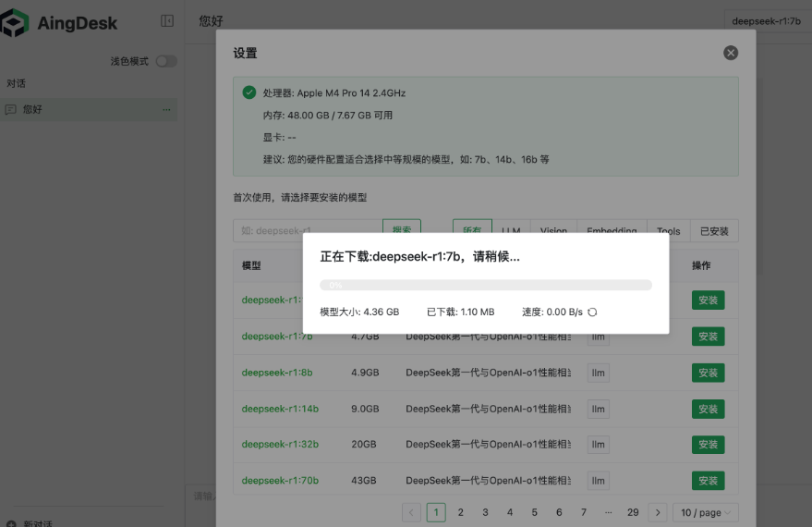The height and width of the screenshot is (527, 812).
Task: Collapse the sidebar with the panel icon
Action: [x=167, y=20]
